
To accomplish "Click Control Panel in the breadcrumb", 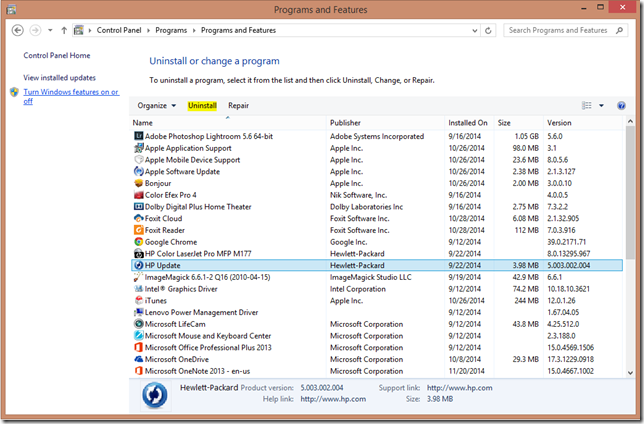I will coord(119,30).
